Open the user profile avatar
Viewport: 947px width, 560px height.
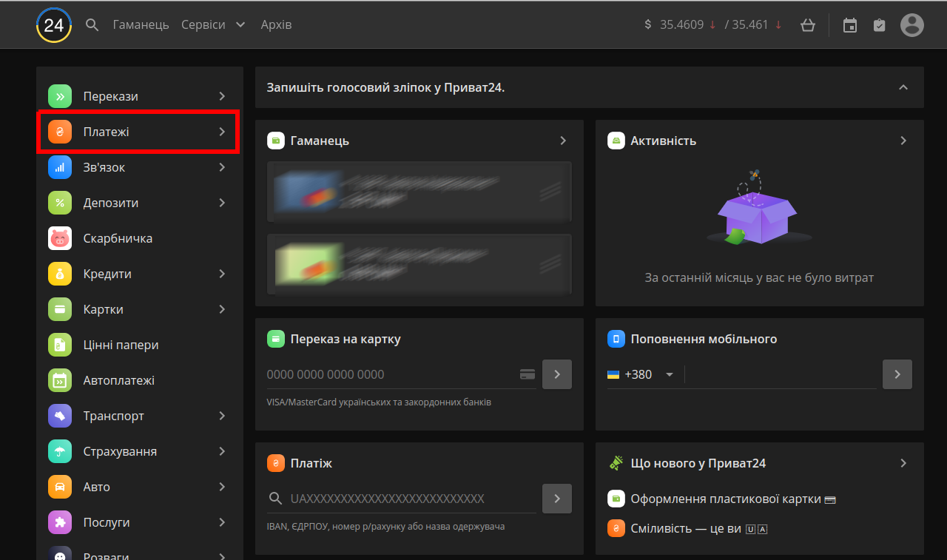click(912, 25)
